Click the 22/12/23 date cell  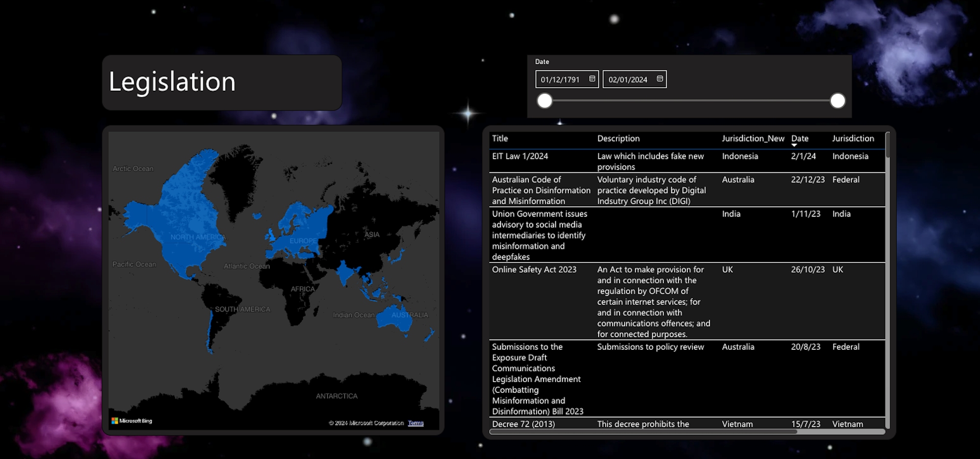pos(808,180)
